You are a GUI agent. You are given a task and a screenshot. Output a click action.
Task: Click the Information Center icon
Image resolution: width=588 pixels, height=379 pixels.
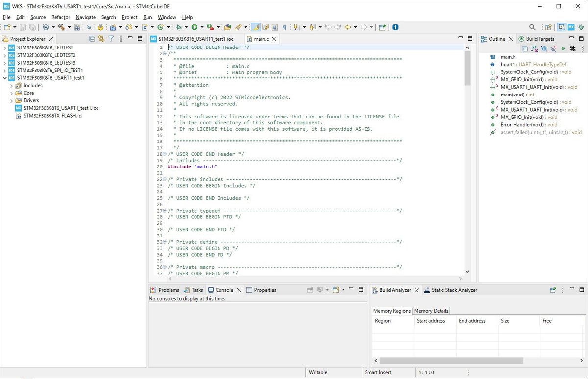point(395,27)
